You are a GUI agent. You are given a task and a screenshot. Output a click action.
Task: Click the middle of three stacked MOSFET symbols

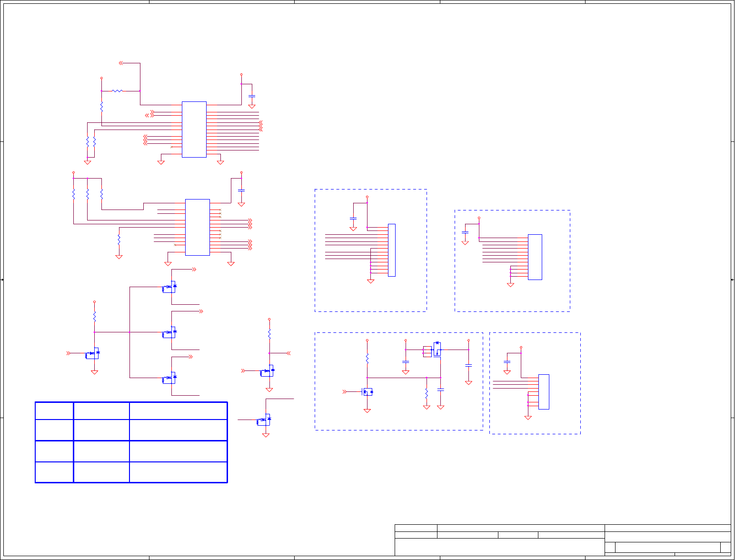169,332
